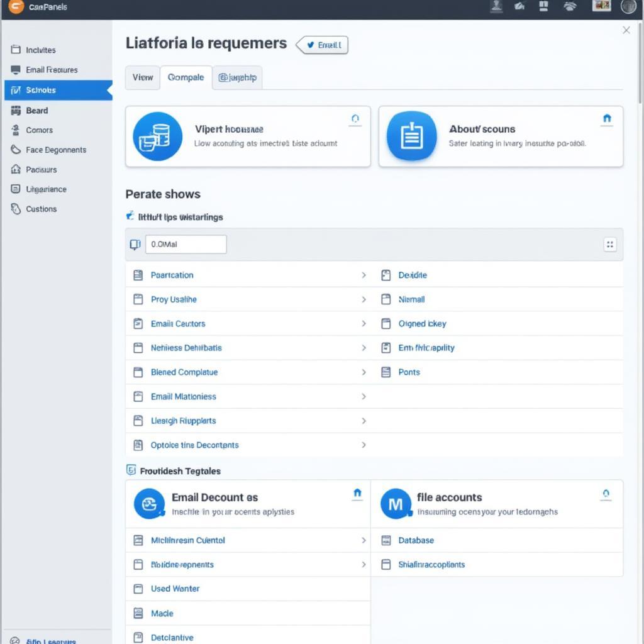Click the Custions sidebar icon

(16, 209)
